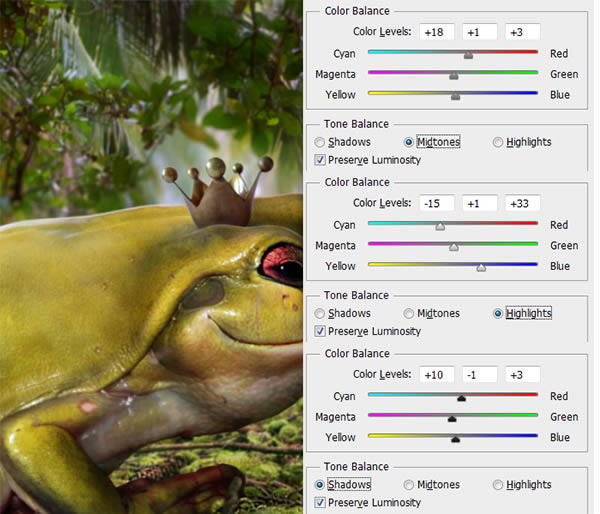Select Highlights radio in the third Tone Balance panel

498,485
